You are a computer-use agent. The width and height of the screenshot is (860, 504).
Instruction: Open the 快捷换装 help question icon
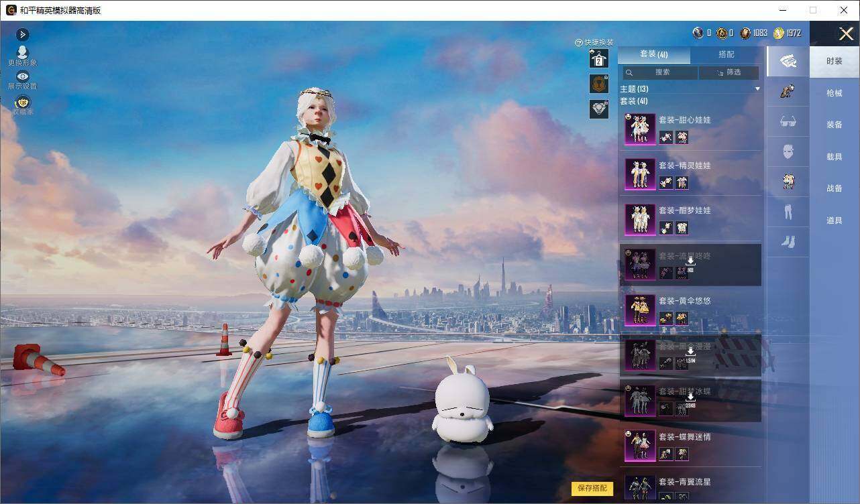point(579,43)
